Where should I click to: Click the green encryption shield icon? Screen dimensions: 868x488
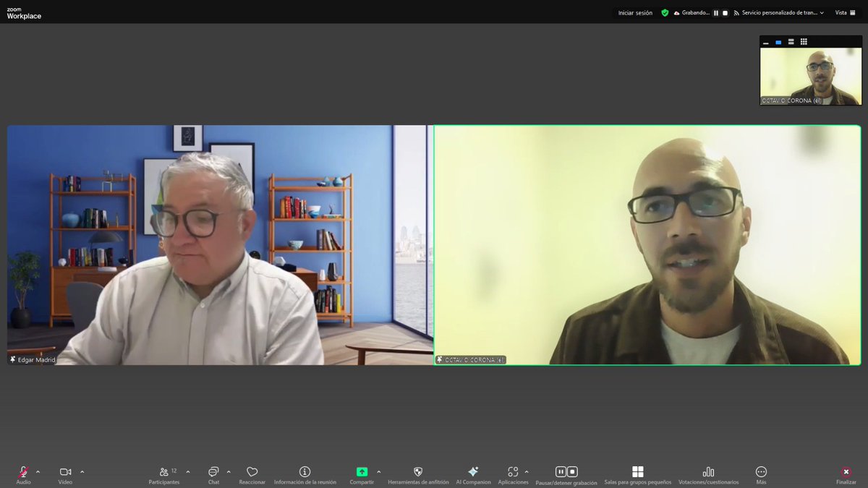(665, 12)
